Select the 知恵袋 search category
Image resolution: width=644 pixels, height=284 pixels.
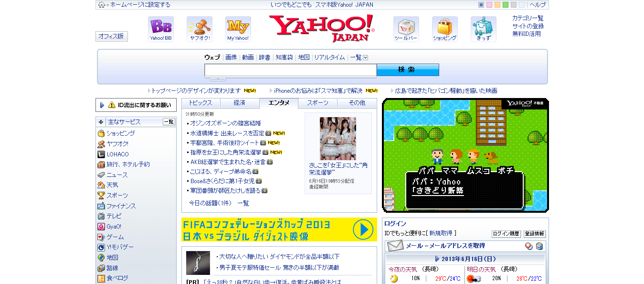(x=284, y=57)
